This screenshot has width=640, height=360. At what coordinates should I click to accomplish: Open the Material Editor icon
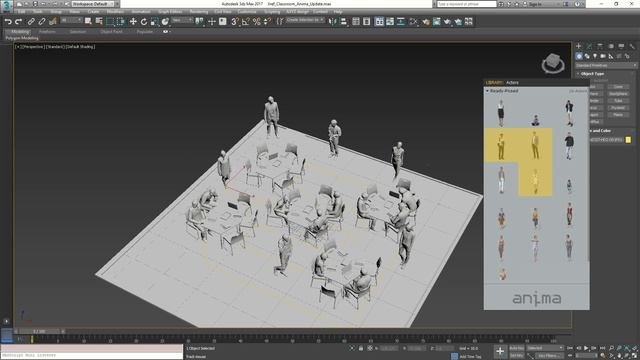pos(413,22)
